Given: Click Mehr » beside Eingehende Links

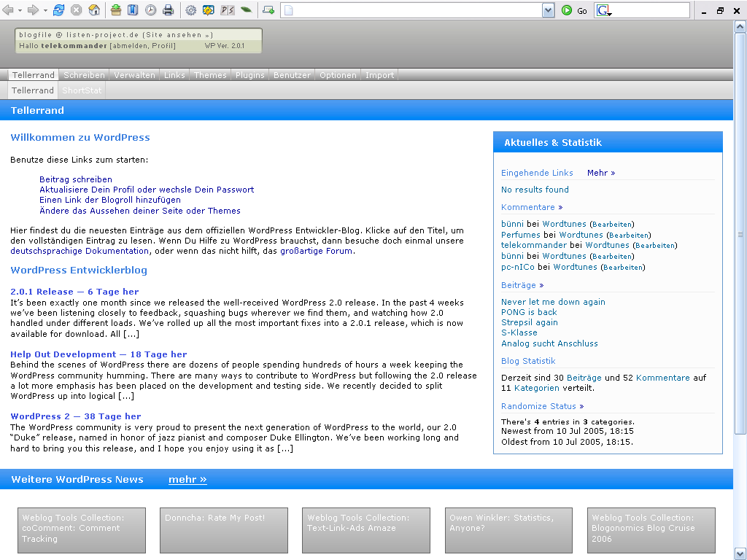Looking at the screenshot, I should 601,172.
